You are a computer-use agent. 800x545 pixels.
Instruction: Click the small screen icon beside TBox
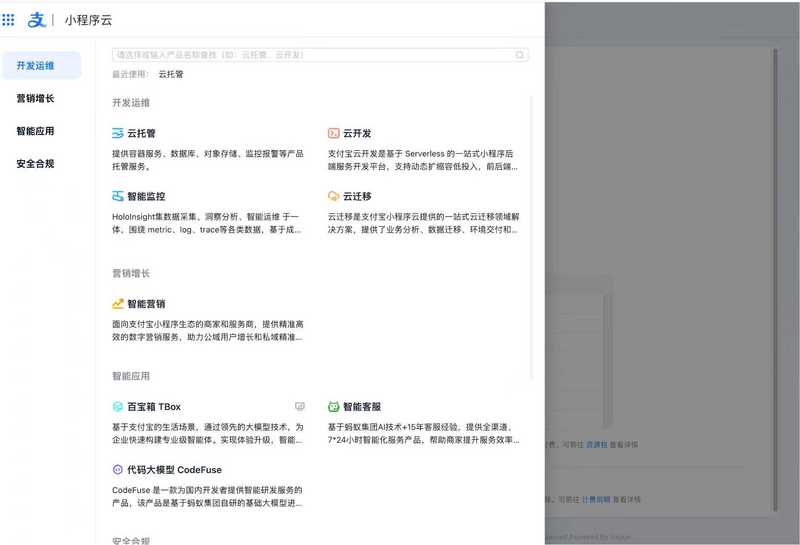pos(299,407)
